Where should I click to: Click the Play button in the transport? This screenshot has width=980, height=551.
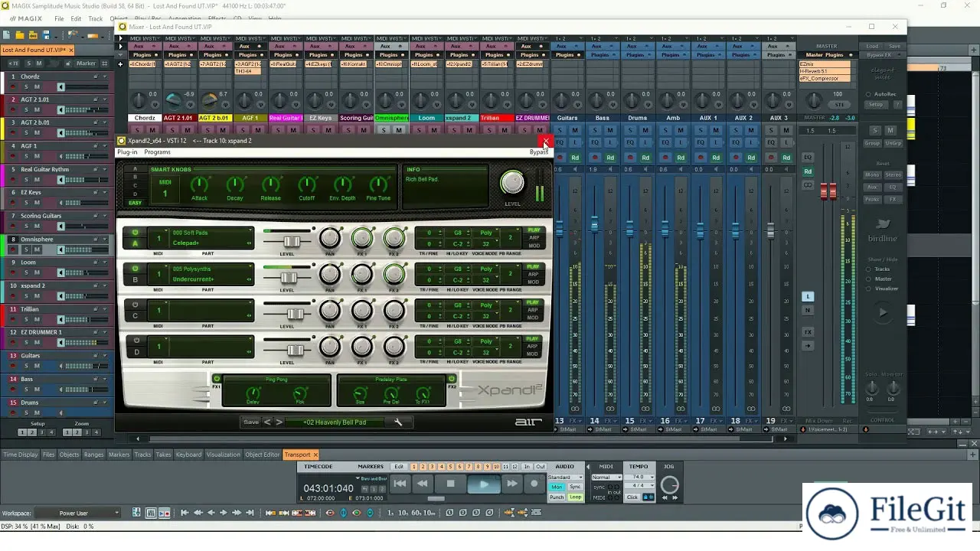(483, 484)
